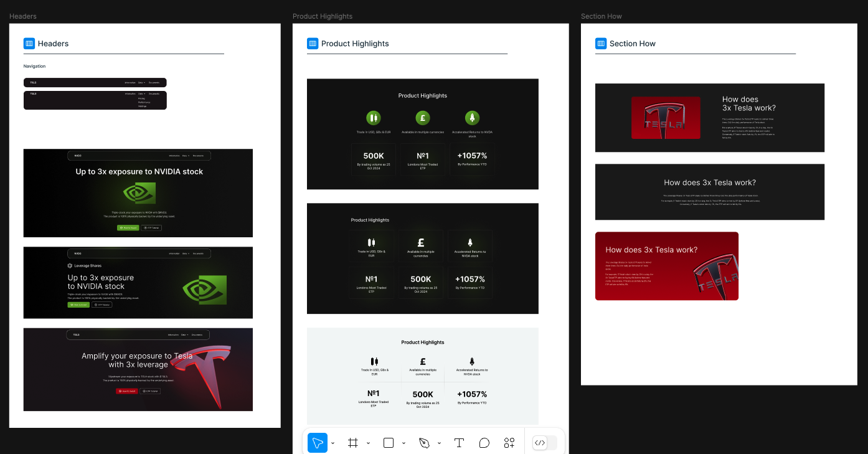Click the blue icon beside Section How title
The image size is (868, 454).
(601, 44)
